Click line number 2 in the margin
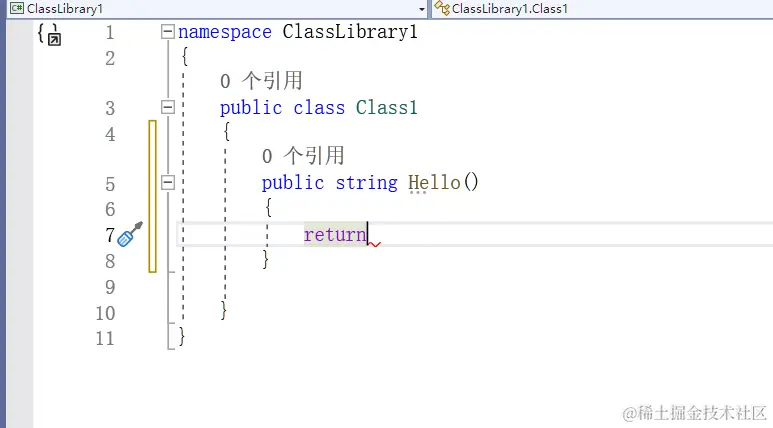The width and height of the screenshot is (773, 428). [x=110, y=59]
